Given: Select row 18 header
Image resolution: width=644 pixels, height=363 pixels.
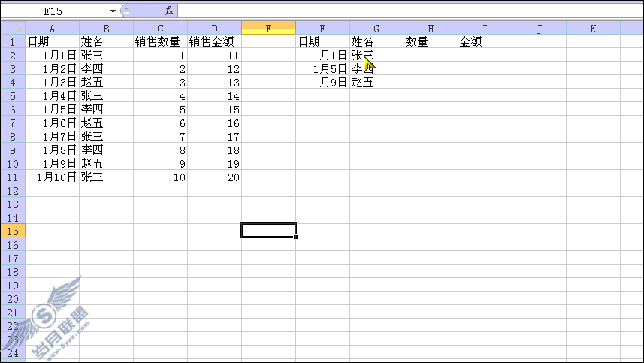Looking at the screenshot, I should pyautogui.click(x=13, y=272).
